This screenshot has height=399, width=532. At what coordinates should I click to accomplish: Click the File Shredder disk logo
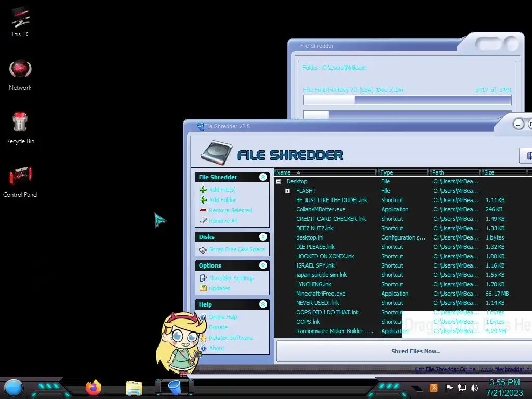(x=216, y=153)
